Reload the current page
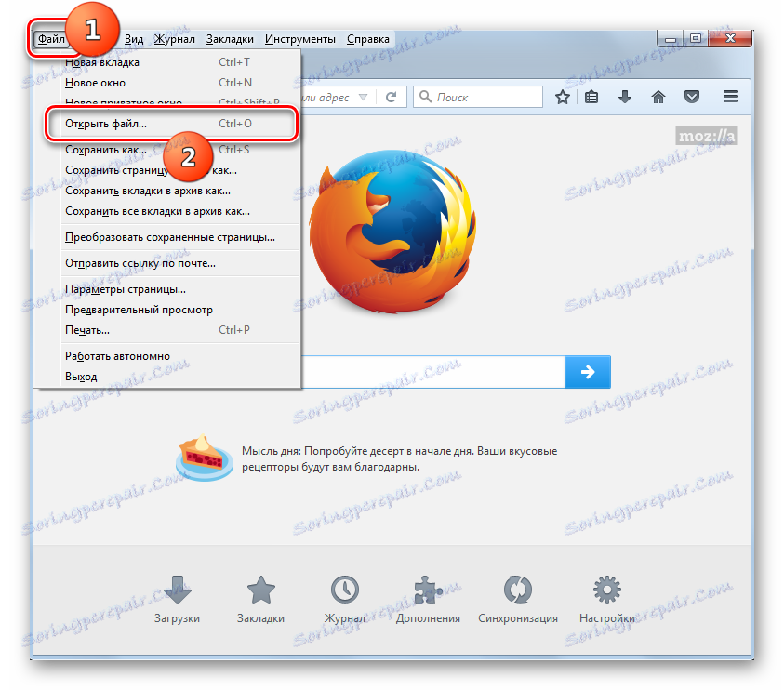 coord(391,97)
